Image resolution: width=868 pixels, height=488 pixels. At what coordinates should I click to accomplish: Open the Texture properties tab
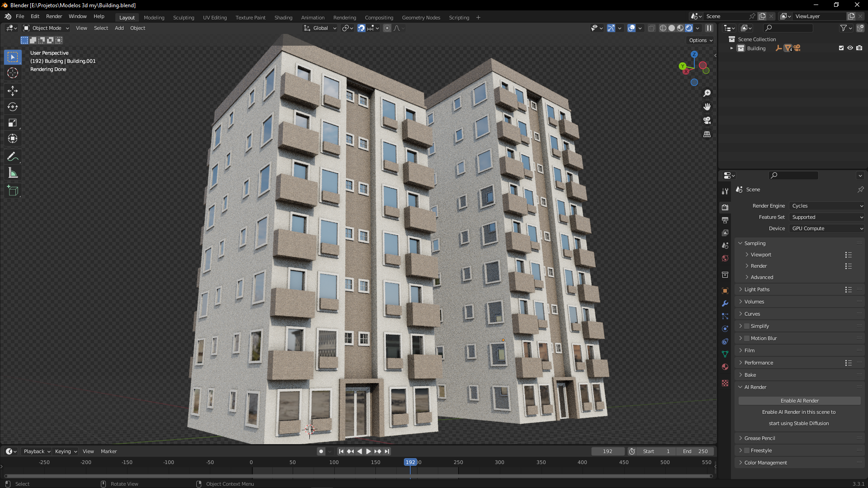pyautogui.click(x=725, y=383)
